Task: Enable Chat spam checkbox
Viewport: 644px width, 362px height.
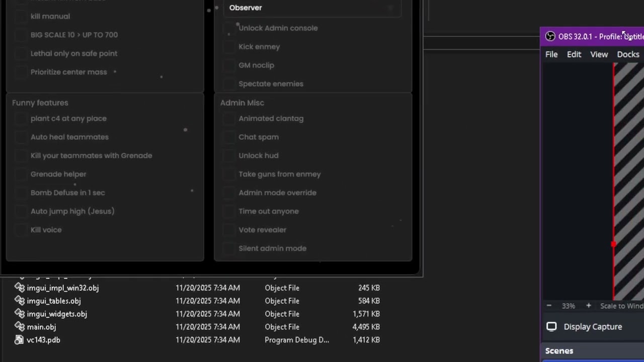Action: click(229, 137)
